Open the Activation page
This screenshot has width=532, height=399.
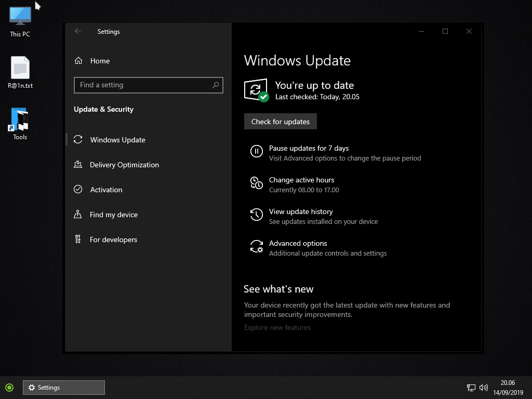pyautogui.click(x=106, y=190)
